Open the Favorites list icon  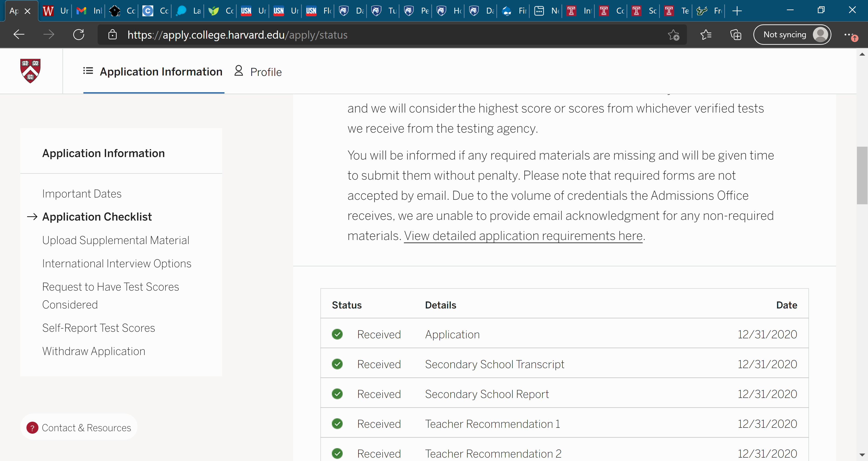(x=705, y=35)
